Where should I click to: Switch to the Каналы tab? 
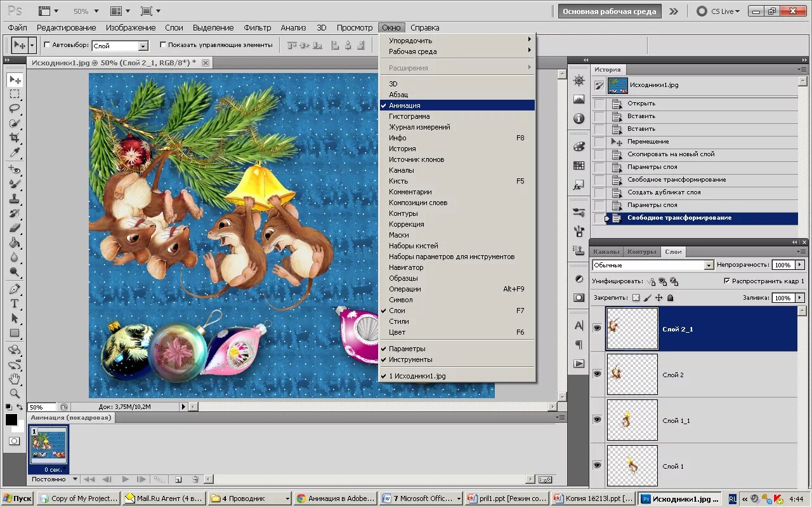pyautogui.click(x=606, y=251)
